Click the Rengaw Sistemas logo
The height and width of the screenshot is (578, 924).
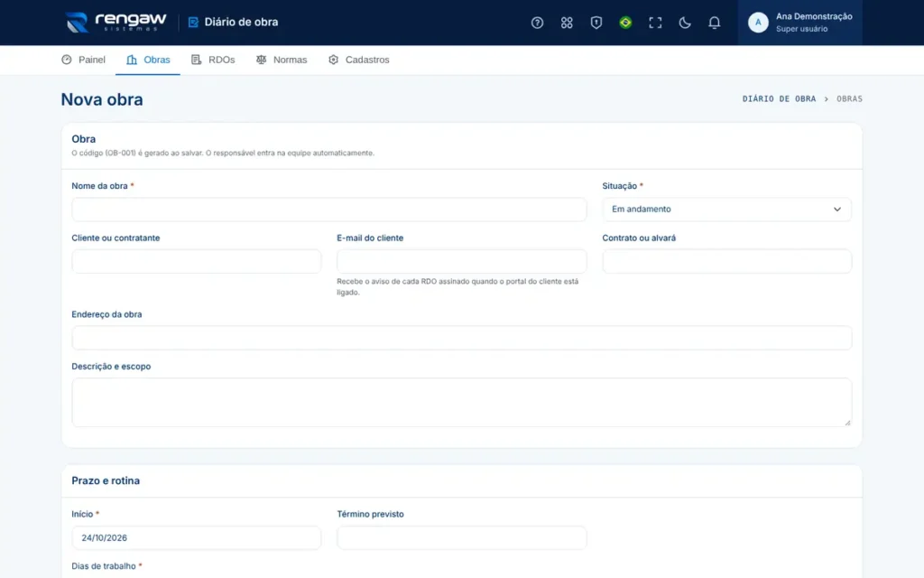(116, 23)
